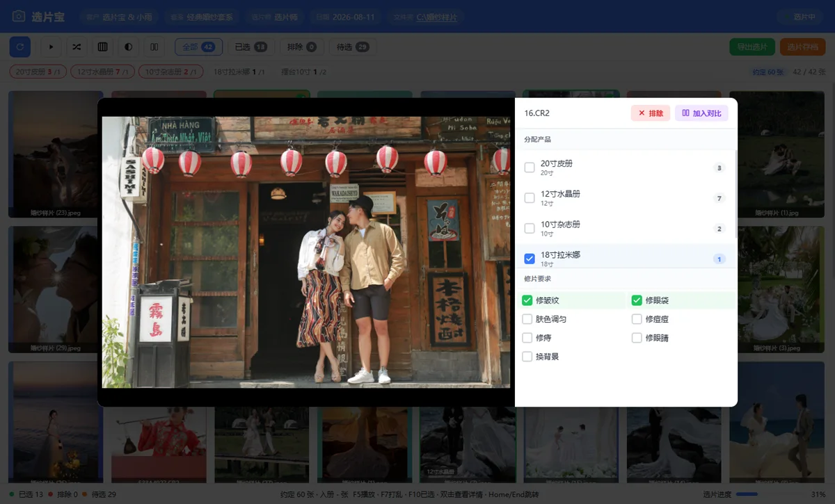Exclude this photo with the 排除 button

click(x=651, y=113)
